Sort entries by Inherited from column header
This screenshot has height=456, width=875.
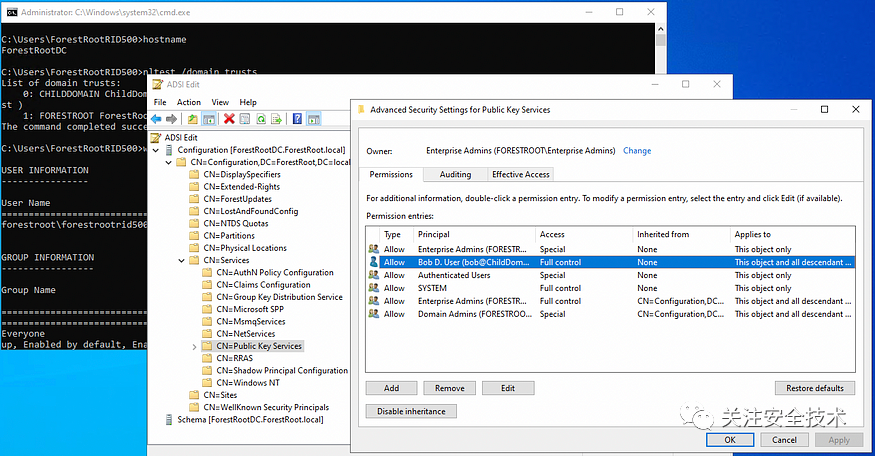coord(681,234)
